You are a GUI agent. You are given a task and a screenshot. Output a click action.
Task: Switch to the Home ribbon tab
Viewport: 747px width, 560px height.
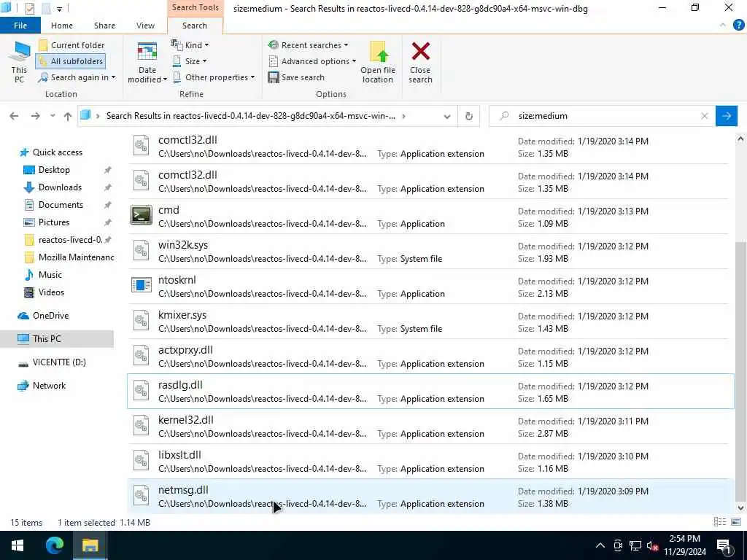click(62, 26)
